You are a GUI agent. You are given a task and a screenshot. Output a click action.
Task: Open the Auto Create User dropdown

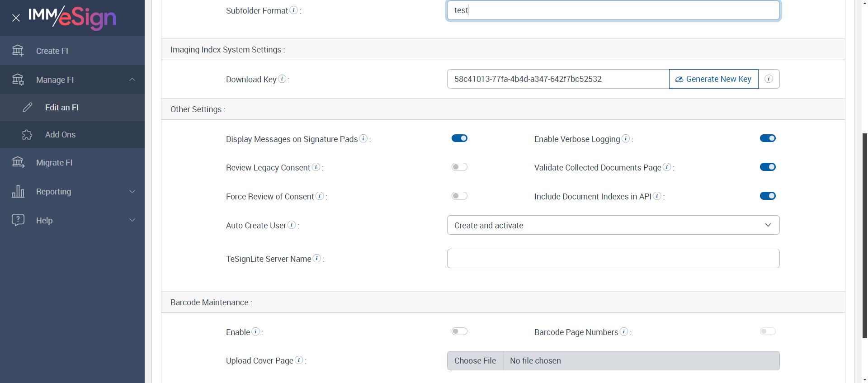613,225
